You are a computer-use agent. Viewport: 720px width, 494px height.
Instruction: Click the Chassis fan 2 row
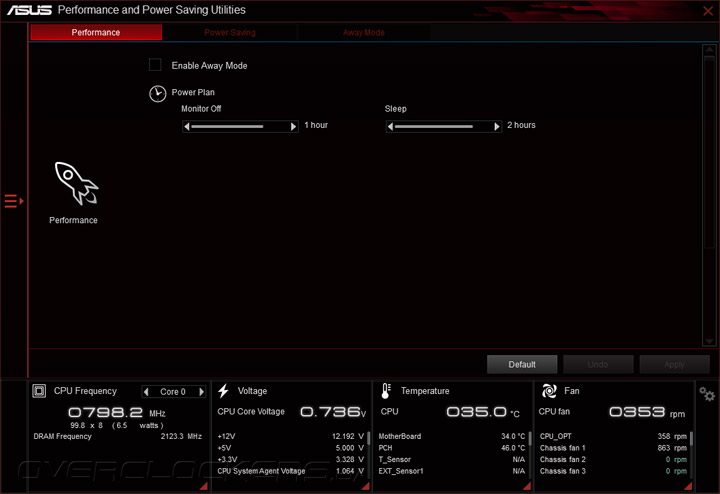(613, 459)
